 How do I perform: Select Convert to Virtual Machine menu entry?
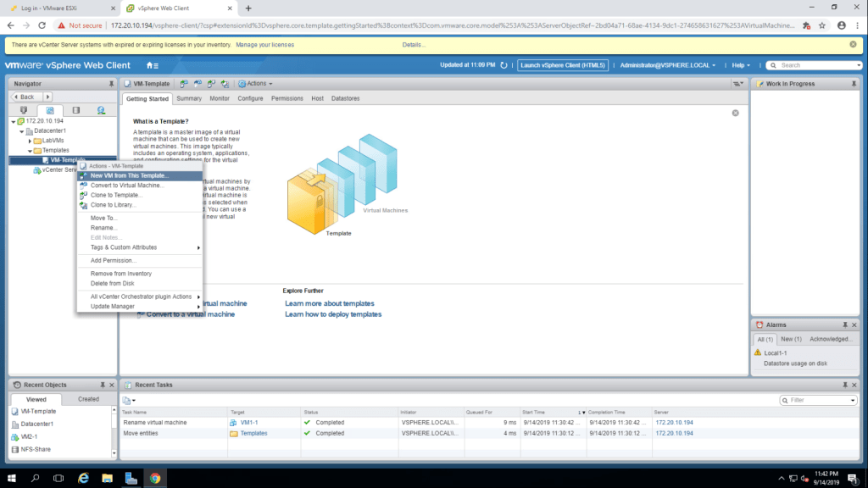127,186
